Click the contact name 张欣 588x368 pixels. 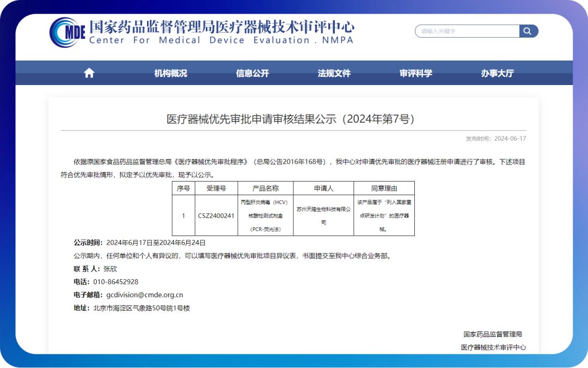110,269
